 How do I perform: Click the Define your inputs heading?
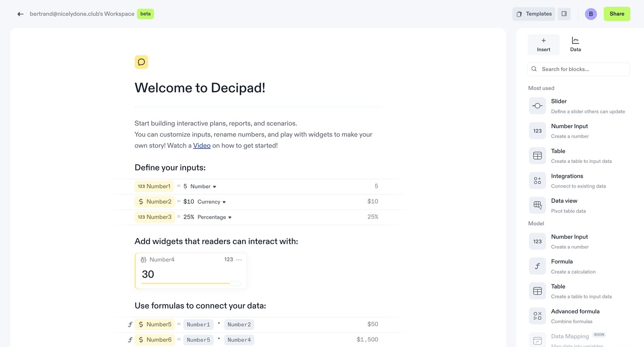point(170,168)
